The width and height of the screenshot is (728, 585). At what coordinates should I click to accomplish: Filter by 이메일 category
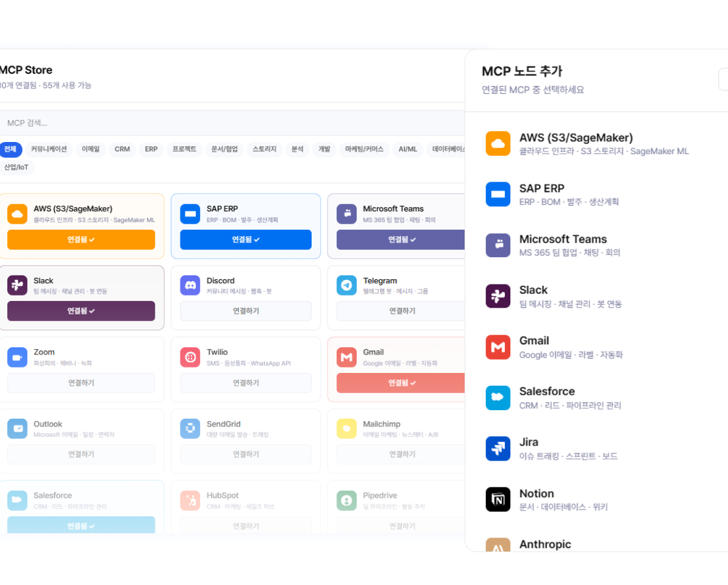point(90,149)
